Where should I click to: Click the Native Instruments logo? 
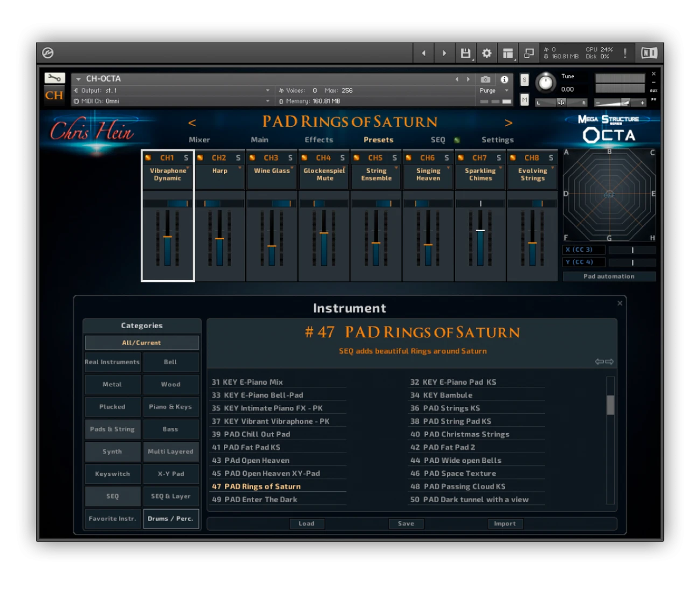pos(649,53)
